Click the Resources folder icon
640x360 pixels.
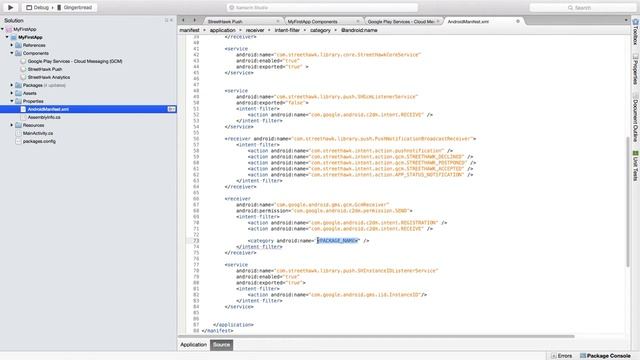tap(18, 125)
